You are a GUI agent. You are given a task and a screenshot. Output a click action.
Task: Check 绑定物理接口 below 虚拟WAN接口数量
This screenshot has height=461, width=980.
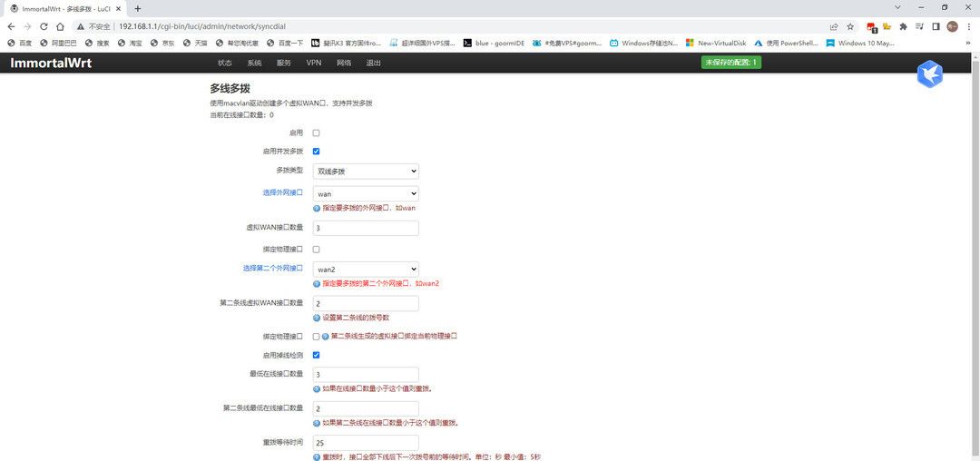click(x=317, y=250)
